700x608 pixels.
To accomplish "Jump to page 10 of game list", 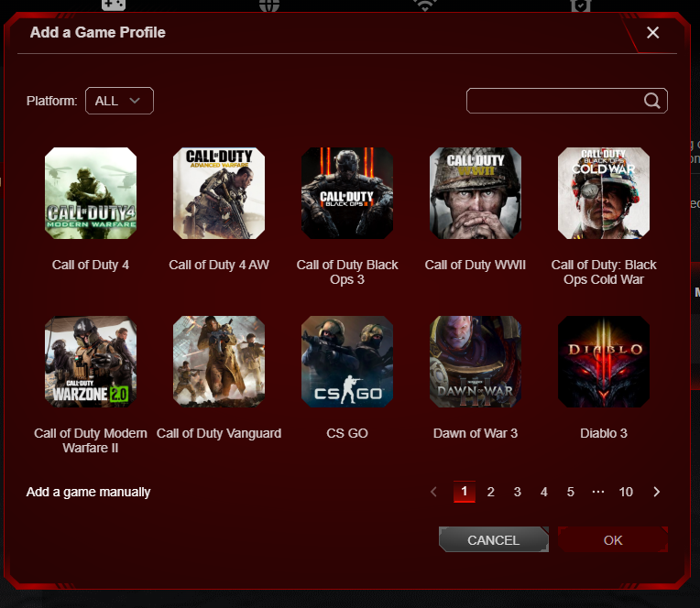I will point(626,492).
